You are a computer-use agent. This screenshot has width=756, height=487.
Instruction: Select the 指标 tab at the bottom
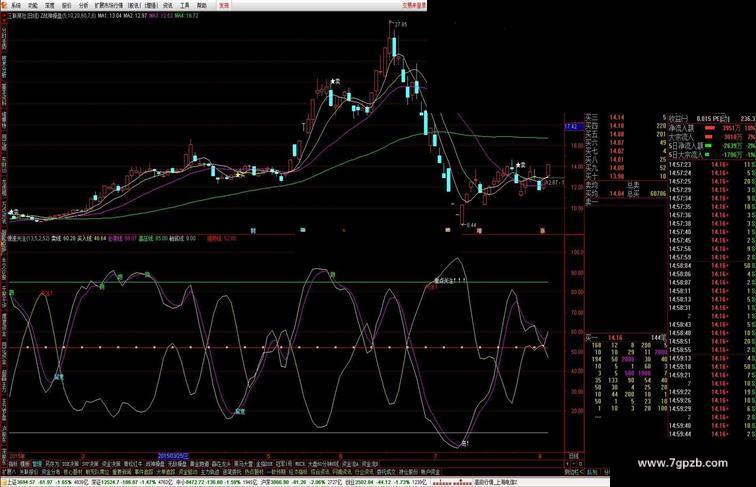click(x=13, y=463)
